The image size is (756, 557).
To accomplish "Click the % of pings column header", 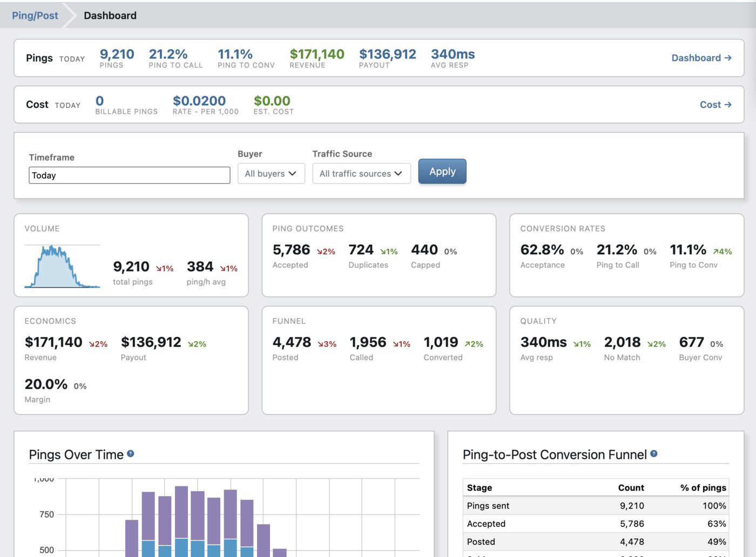I will pos(703,487).
